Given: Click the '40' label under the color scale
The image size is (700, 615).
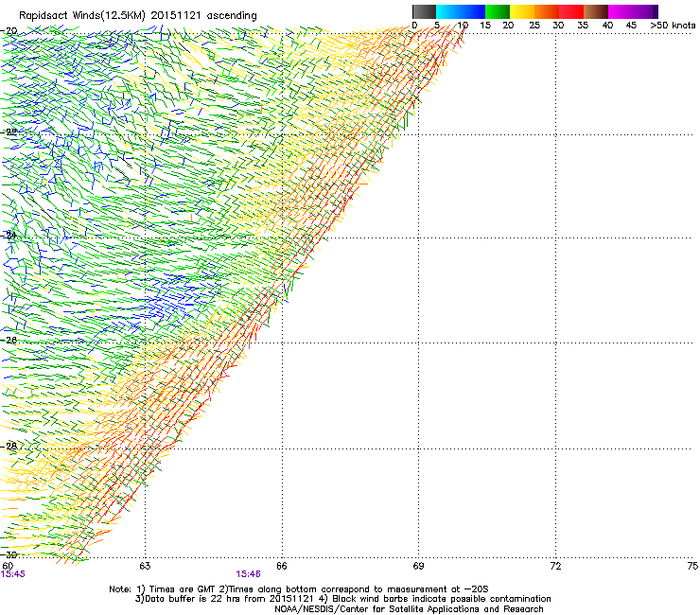Looking at the screenshot, I should coord(607,26).
